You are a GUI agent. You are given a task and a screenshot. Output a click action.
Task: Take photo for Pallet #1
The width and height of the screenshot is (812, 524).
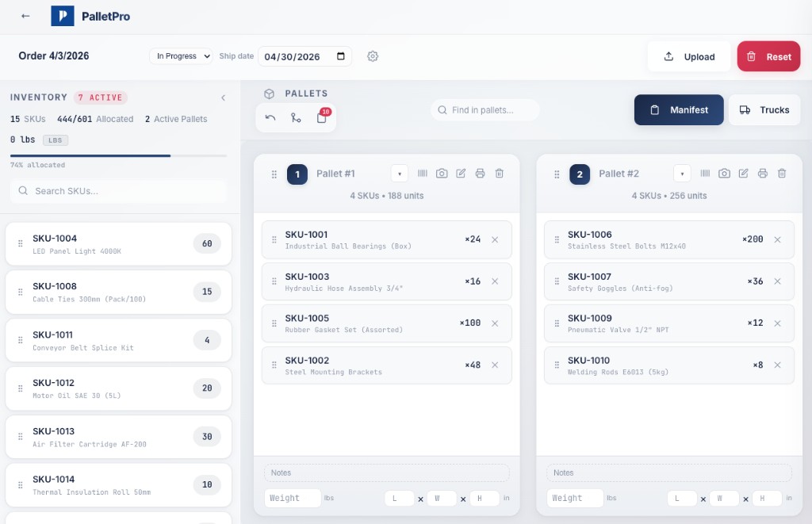[x=442, y=174]
